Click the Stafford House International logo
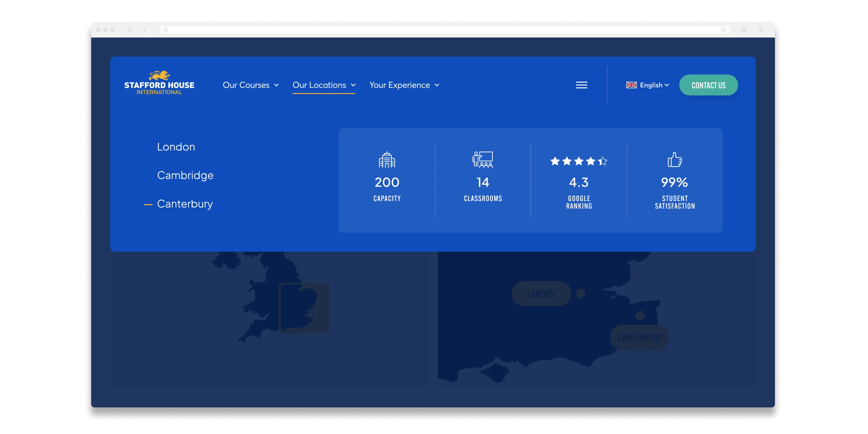The height and width of the screenshot is (434, 868). click(x=159, y=83)
